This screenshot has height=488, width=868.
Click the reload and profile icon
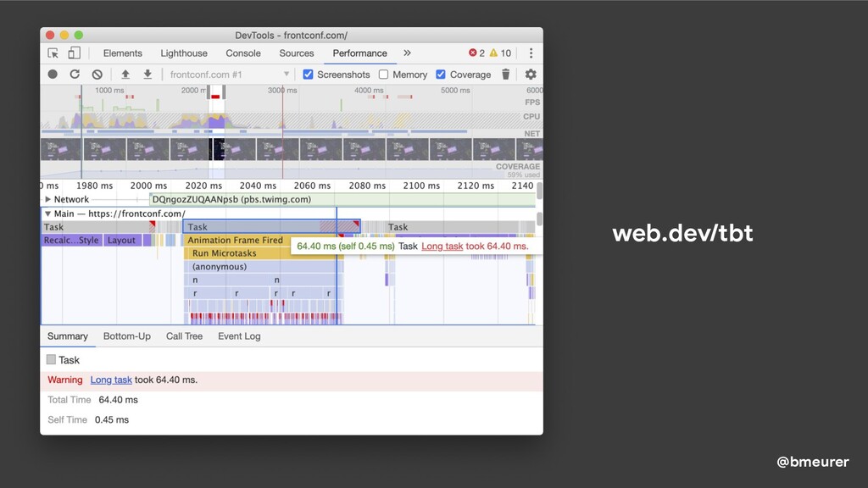pyautogui.click(x=75, y=75)
